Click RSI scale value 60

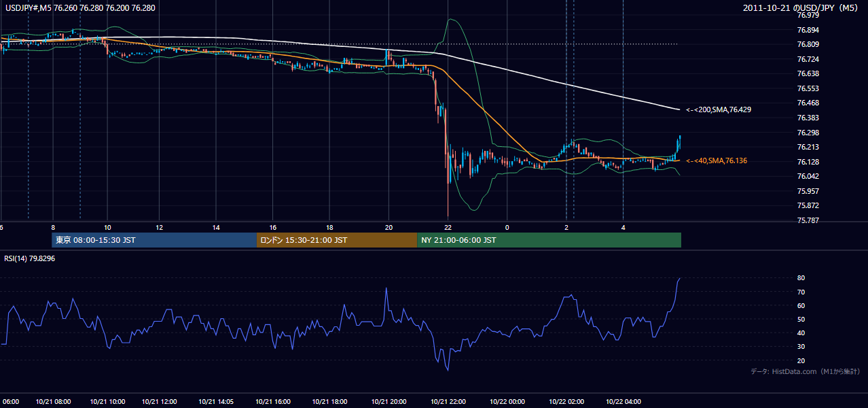point(801,305)
